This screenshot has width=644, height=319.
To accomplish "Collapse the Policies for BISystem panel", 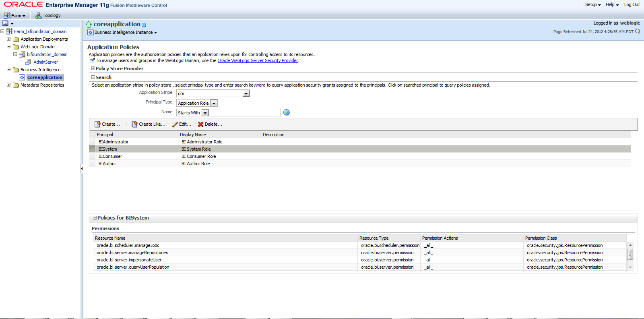I will [95, 217].
